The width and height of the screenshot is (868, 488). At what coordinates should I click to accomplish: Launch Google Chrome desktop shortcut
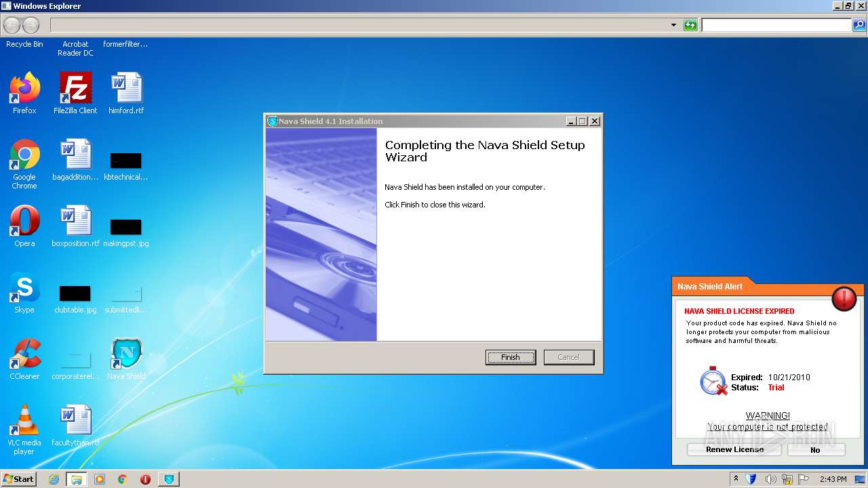24,164
